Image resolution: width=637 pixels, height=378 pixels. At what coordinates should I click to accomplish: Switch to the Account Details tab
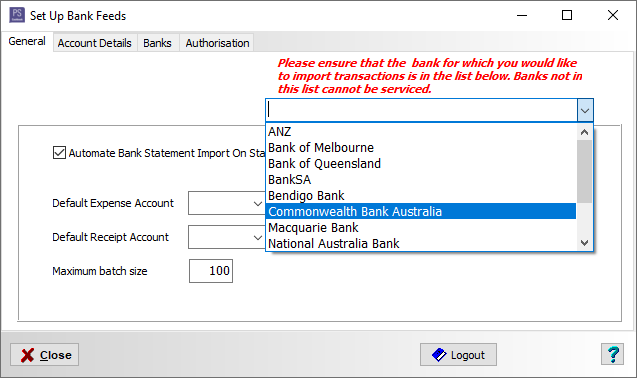tap(95, 43)
